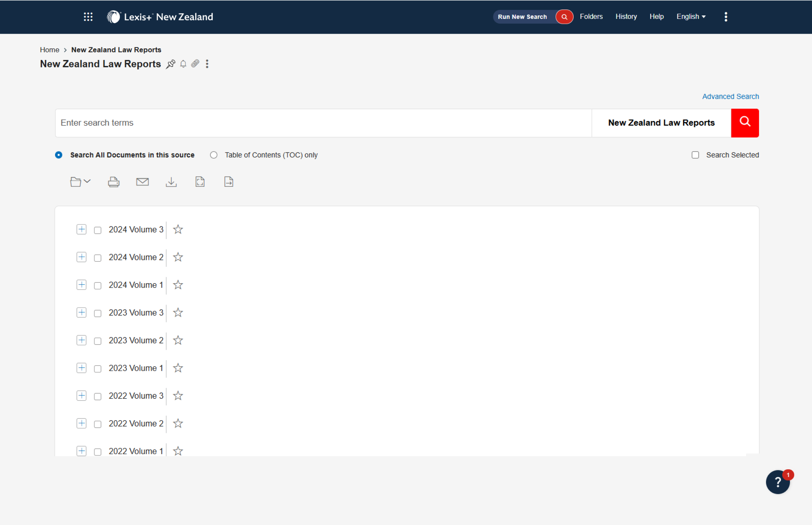Check the 2023 Volume 2 checkbox

(x=97, y=341)
